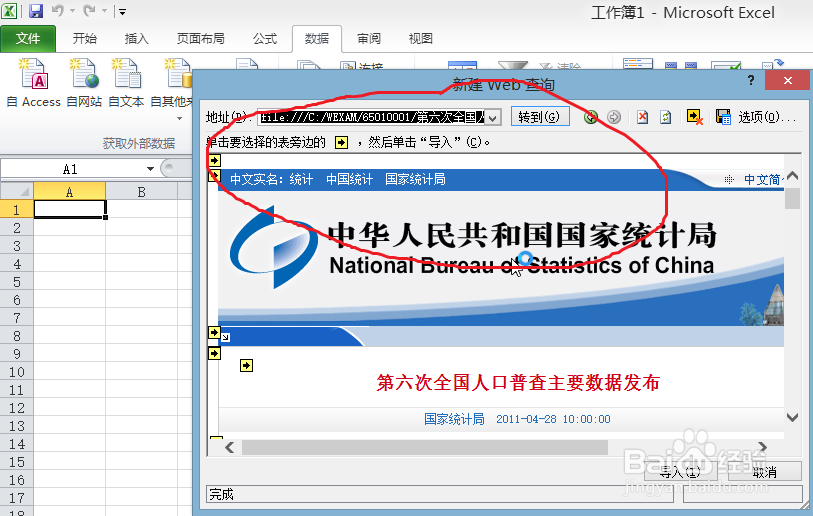
Task: Click the Hide Icons button (yellow arrow with red X)
Action: tap(695, 117)
